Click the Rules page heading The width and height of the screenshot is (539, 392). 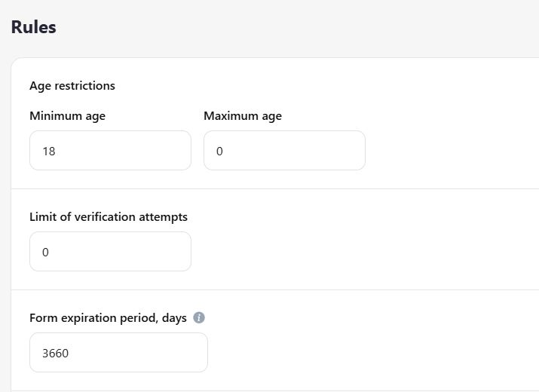coord(33,27)
